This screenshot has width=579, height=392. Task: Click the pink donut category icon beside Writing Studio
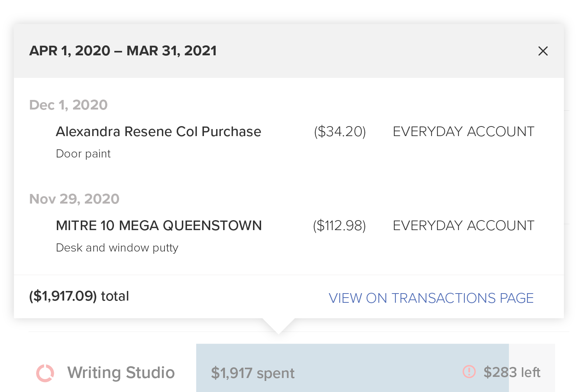coord(44,373)
